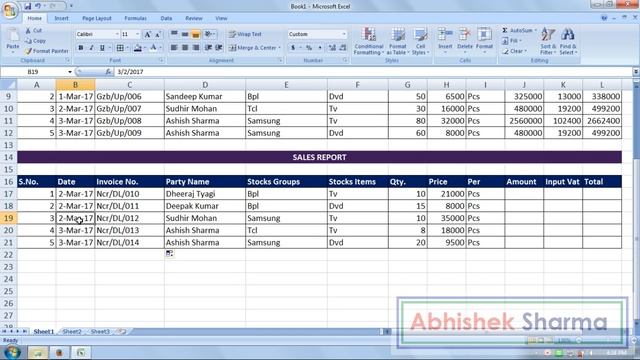The image size is (640, 360).
Task: Open Find & Select menu
Action: pyautogui.click(x=568, y=41)
